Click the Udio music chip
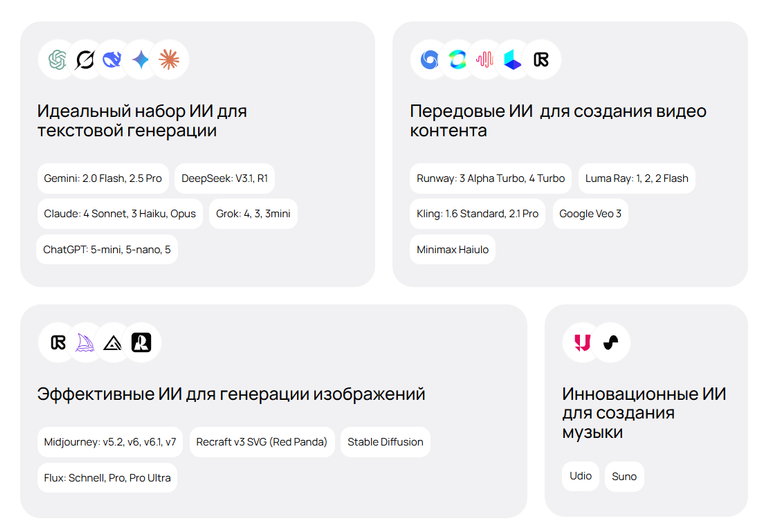This screenshot has width=769, height=532. tap(581, 476)
